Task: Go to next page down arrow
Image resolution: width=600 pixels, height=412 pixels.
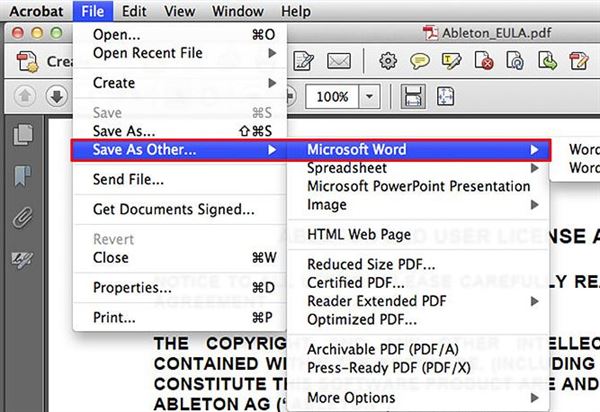Action: click(x=57, y=96)
